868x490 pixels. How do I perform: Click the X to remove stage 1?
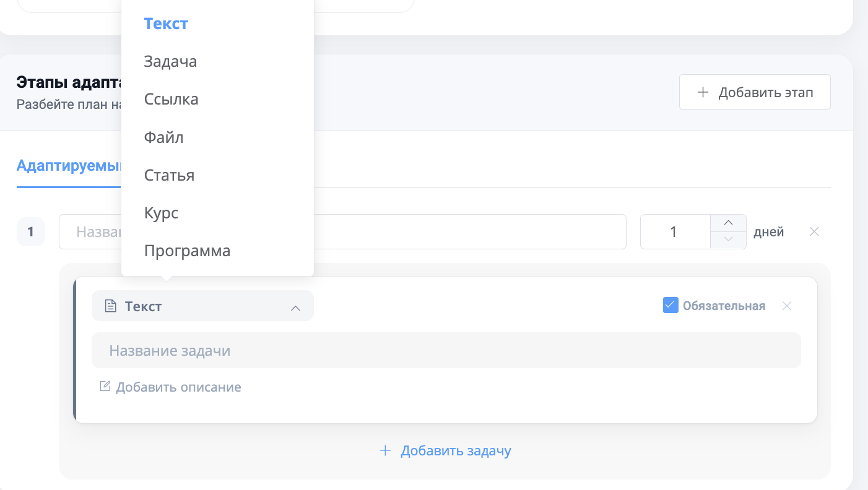814,231
